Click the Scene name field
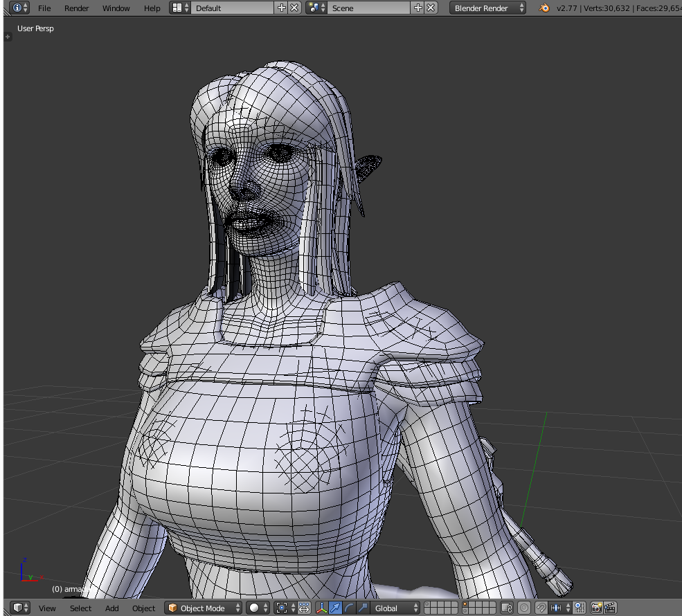This screenshot has width=682, height=616. 369,8
